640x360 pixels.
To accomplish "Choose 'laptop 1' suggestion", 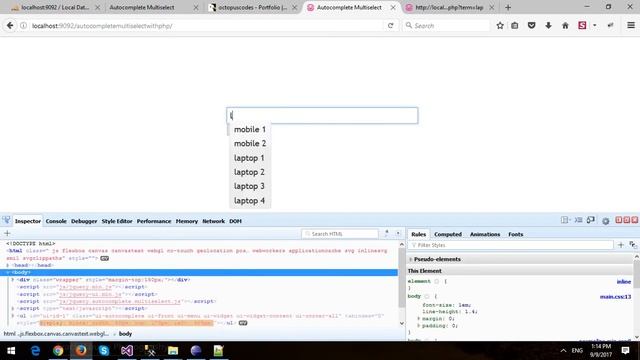I will point(250,158).
